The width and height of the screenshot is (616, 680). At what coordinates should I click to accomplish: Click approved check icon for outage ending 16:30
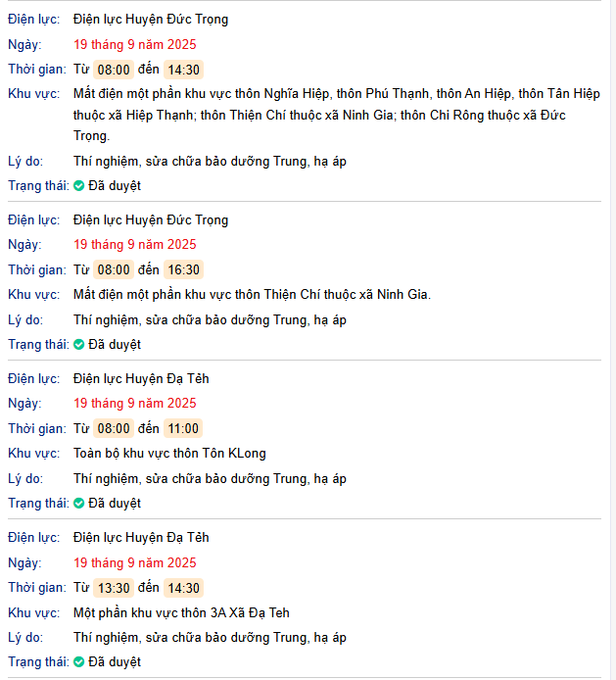79,344
